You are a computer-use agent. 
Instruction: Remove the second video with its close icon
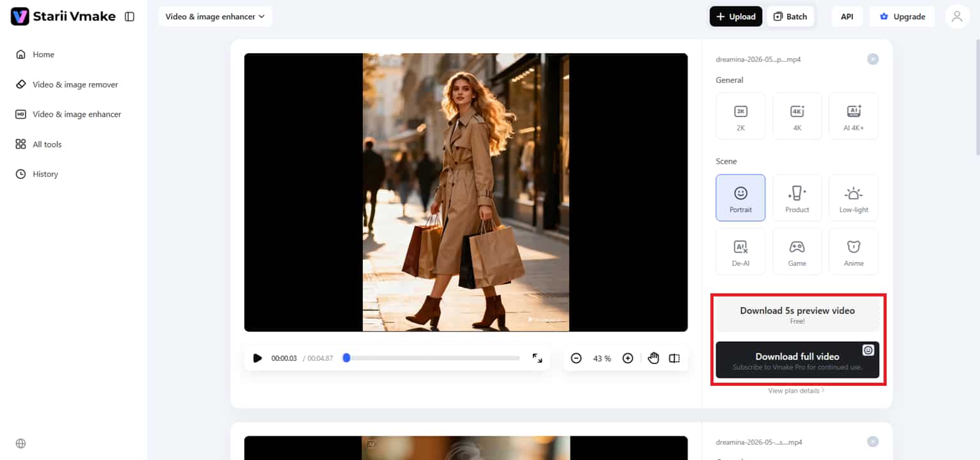873,442
